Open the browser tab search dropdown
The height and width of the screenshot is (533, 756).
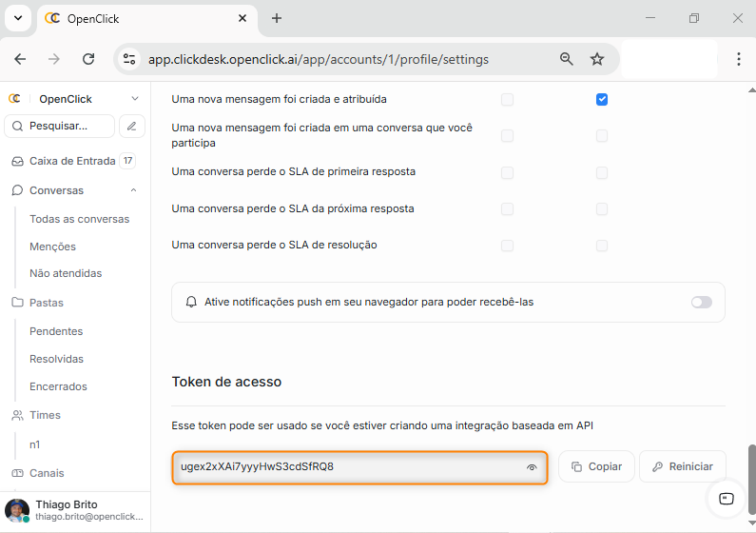(17, 18)
